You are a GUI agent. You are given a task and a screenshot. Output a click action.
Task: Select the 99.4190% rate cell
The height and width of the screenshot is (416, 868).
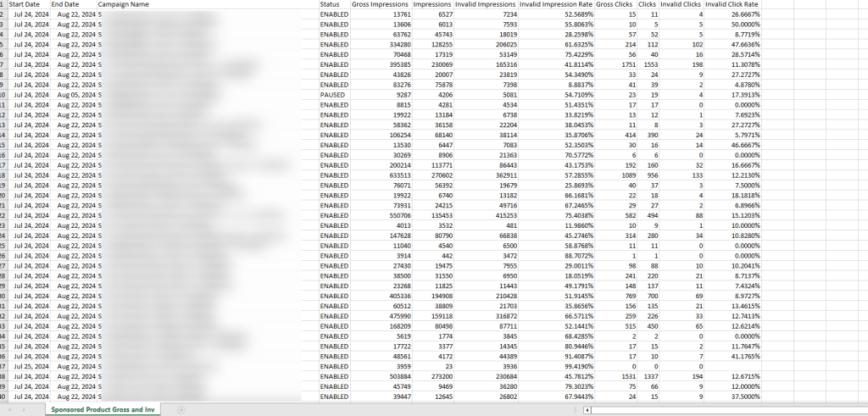click(556, 366)
